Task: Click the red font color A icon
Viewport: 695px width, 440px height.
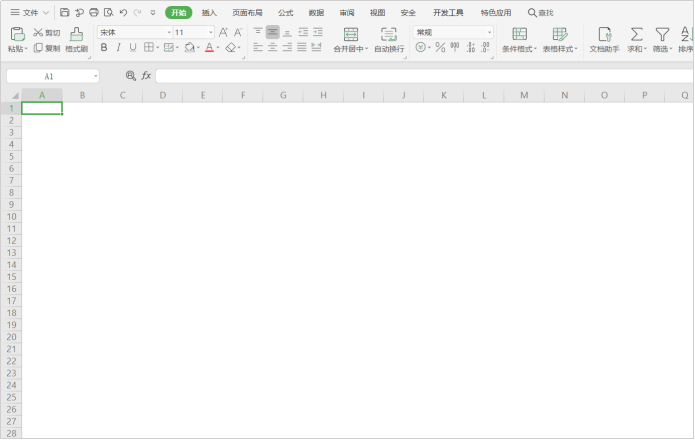Action: click(x=209, y=47)
